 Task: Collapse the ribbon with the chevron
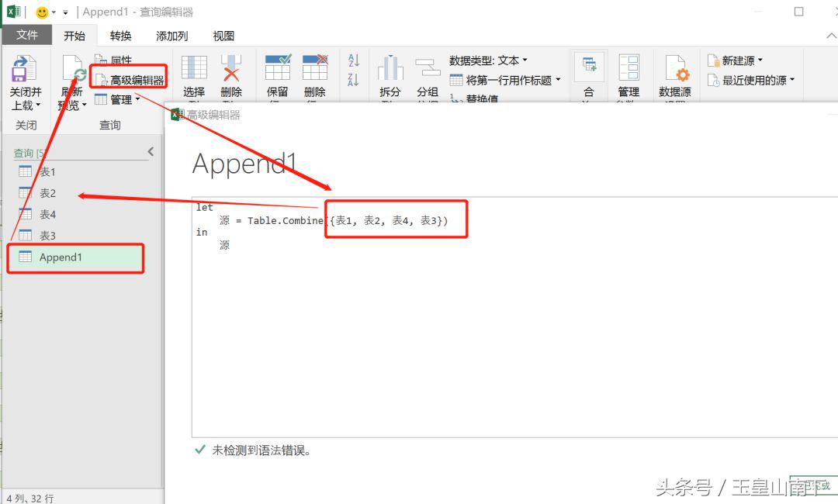pyautogui.click(x=831, y=36)
